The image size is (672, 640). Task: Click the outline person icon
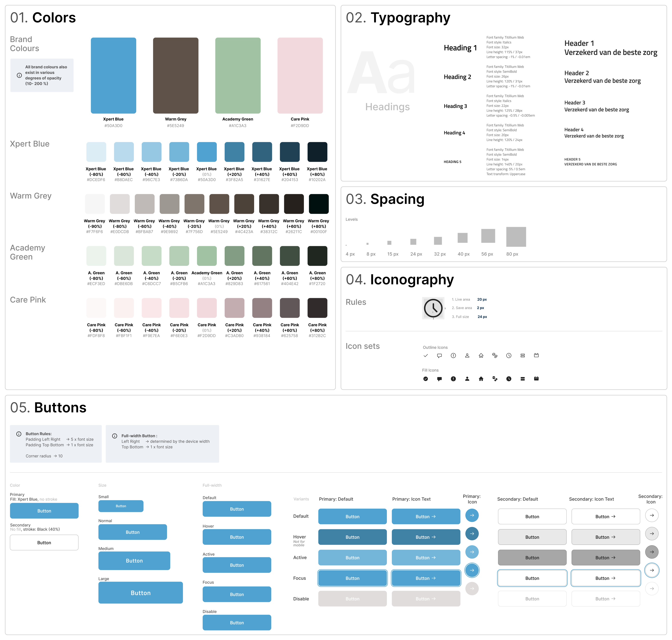pyautogui.click(x=467, y=356)
